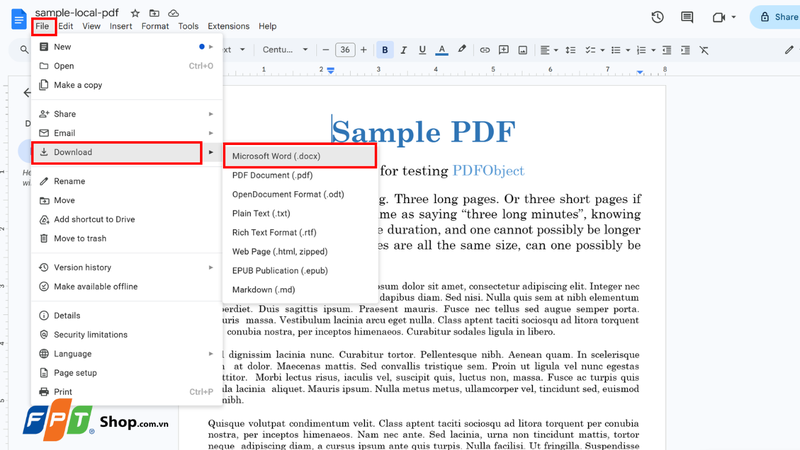Viewport: 800px width, 450px height.
Task: Expand the Language submenu
Action: coord(127,354)
